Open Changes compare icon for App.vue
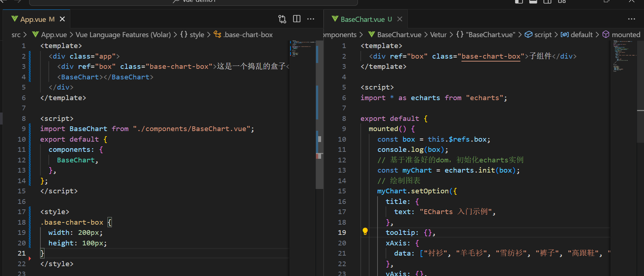The image size is (644, 276). [282, 19]
